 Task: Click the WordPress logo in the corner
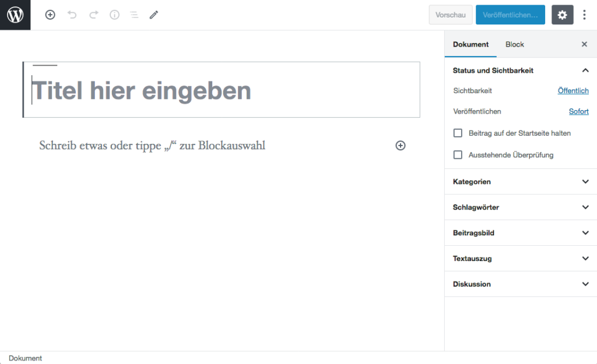[15, 15]
